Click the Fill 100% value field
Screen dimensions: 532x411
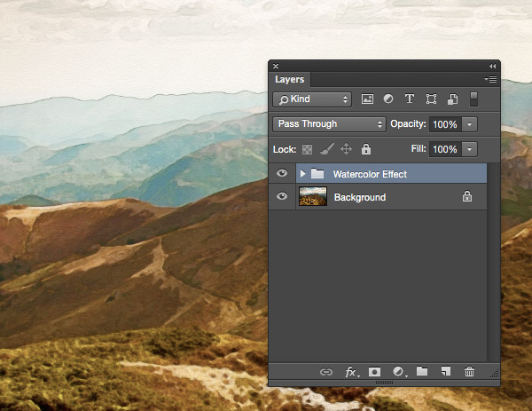pos(445,149)
